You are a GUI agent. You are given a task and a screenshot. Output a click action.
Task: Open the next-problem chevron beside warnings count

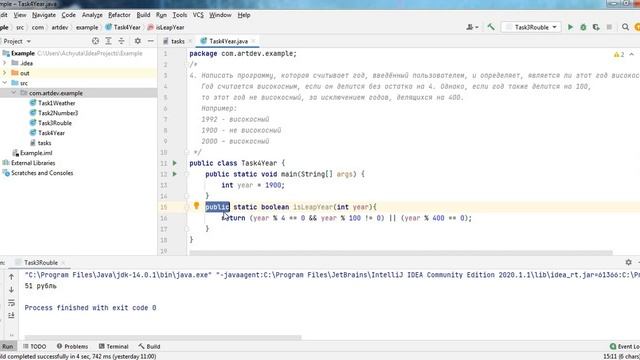[631, 55]
